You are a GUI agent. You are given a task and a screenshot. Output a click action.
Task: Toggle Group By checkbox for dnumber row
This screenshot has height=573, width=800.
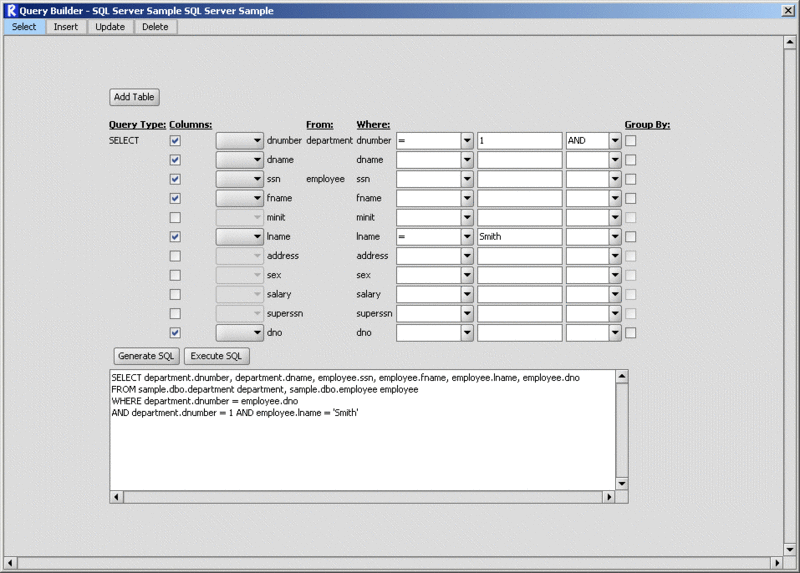point(631,141)
